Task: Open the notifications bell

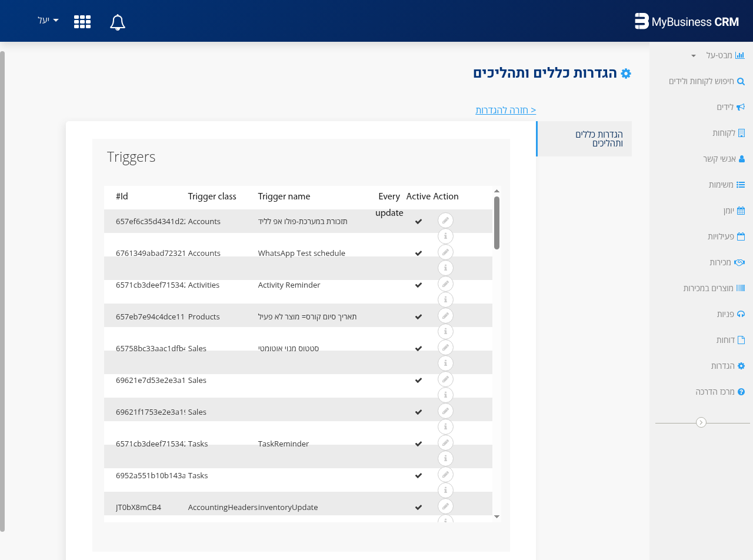Action: [118, 22]
